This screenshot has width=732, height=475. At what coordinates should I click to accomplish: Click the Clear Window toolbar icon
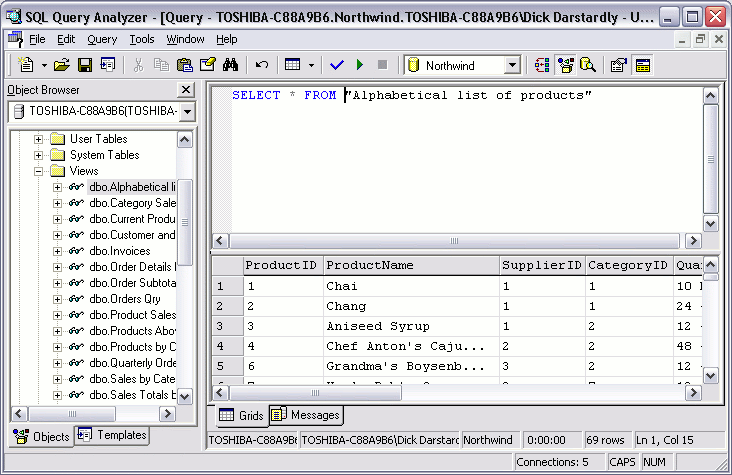pos(207,65)
